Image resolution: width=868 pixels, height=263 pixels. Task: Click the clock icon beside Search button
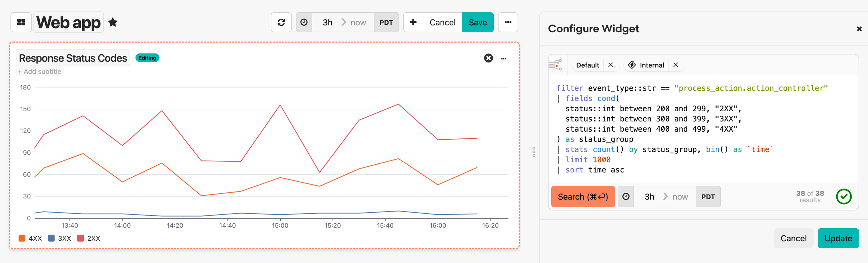(626, 196)
